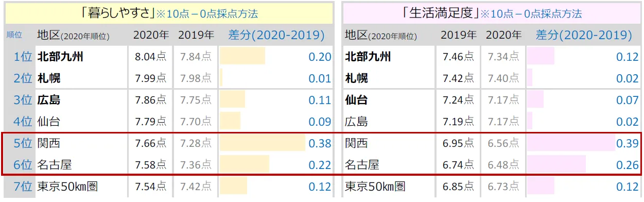Select the 1位 rank cell
Viewport: 644px width, 202px height.
pos(23,57)
